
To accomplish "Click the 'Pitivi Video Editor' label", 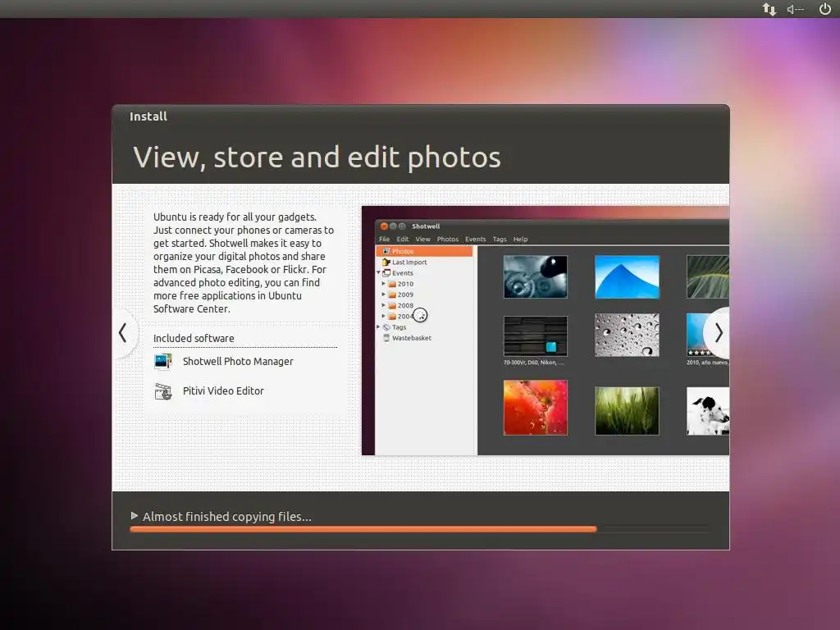I will coord(223,391).
